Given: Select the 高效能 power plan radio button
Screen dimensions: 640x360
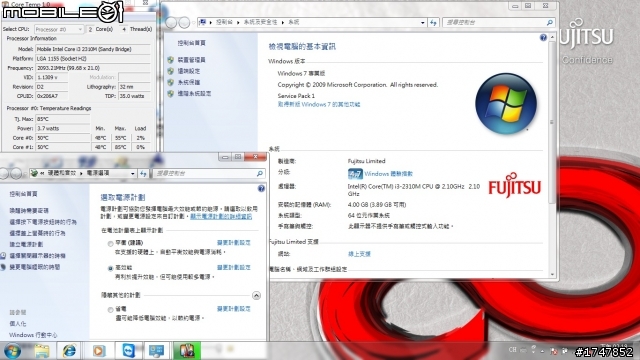Looking at the screenshot, I should pos(110,268).
